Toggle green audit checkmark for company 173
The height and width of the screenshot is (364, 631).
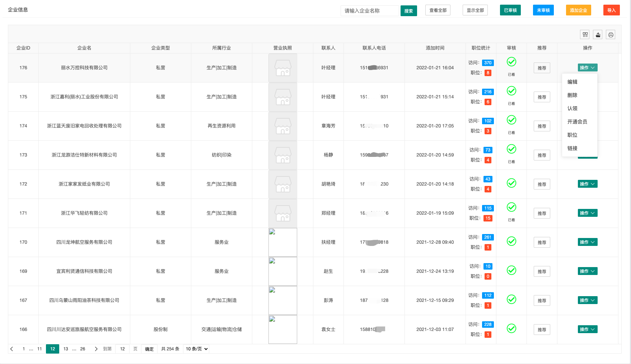[x=511, y=149]
